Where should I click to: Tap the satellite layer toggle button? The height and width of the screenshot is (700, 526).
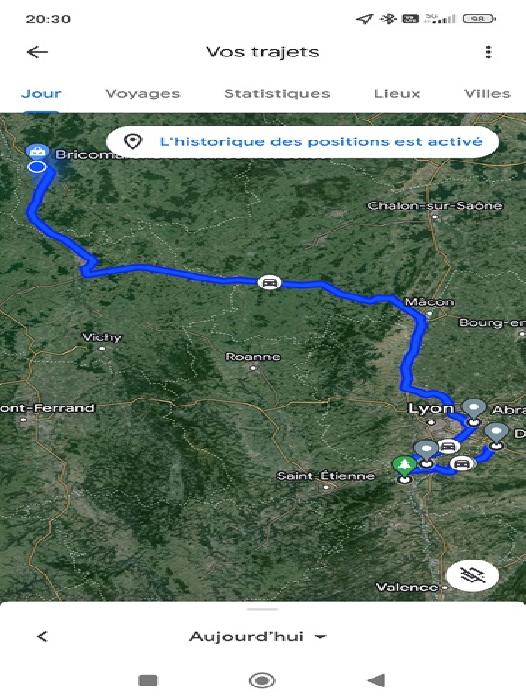click(472, 576)
